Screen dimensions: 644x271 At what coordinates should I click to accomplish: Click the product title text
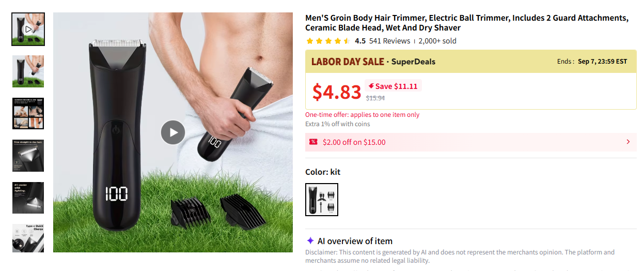coord(467,23)
